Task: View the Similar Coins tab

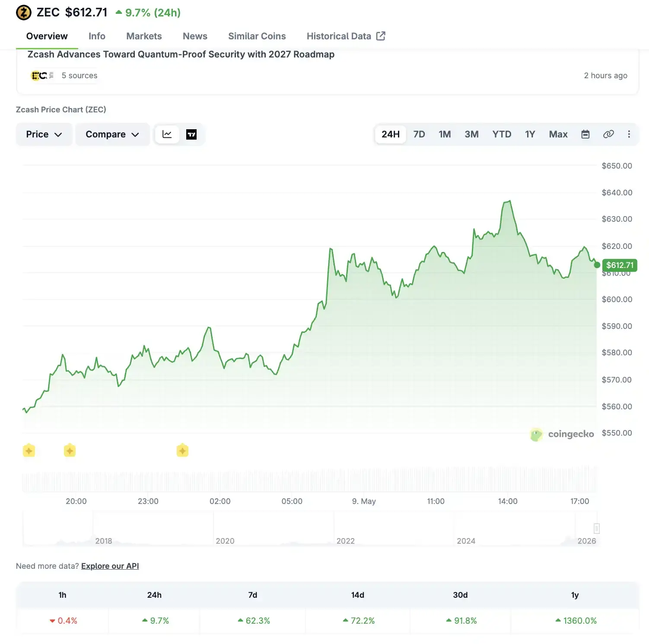Action: [x=257, y=36]
